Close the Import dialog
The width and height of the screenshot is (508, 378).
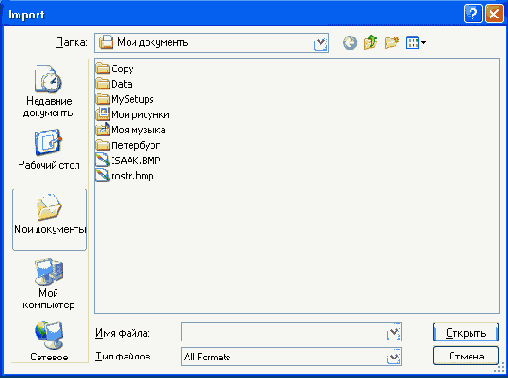(x=494, y=14)
